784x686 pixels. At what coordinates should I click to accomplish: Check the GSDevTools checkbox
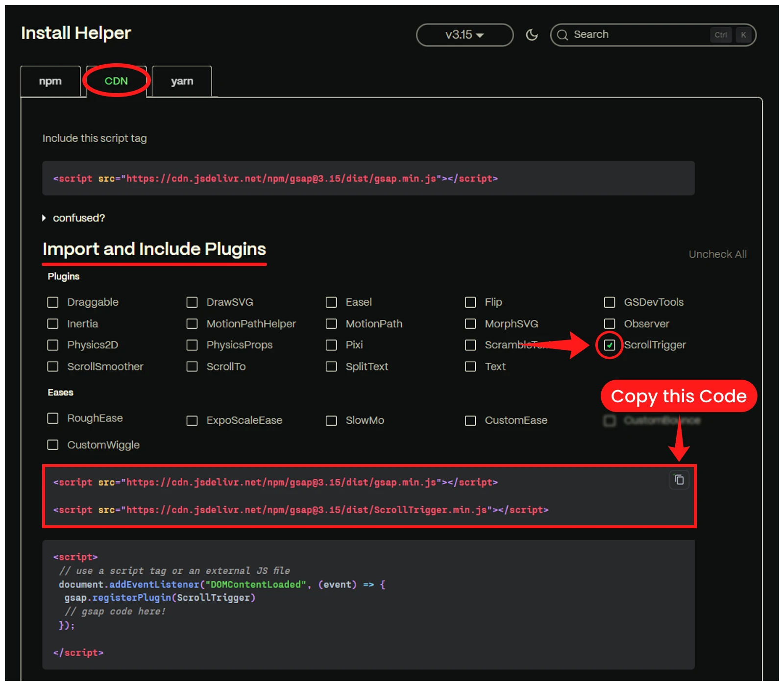(610, 302)
